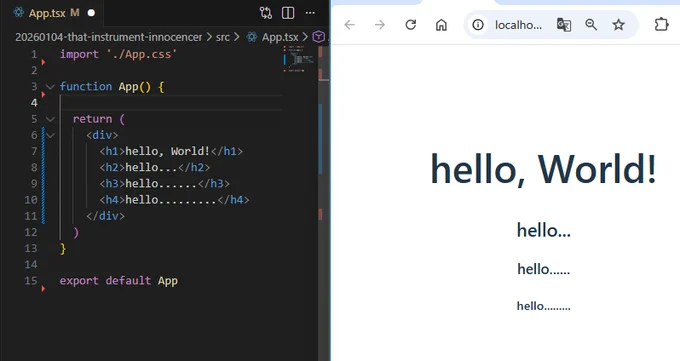This screenshot has height=361, width=680.
Task: Click the purple symbol cube icon in breadcrumbs
Action: click(319, 37)
